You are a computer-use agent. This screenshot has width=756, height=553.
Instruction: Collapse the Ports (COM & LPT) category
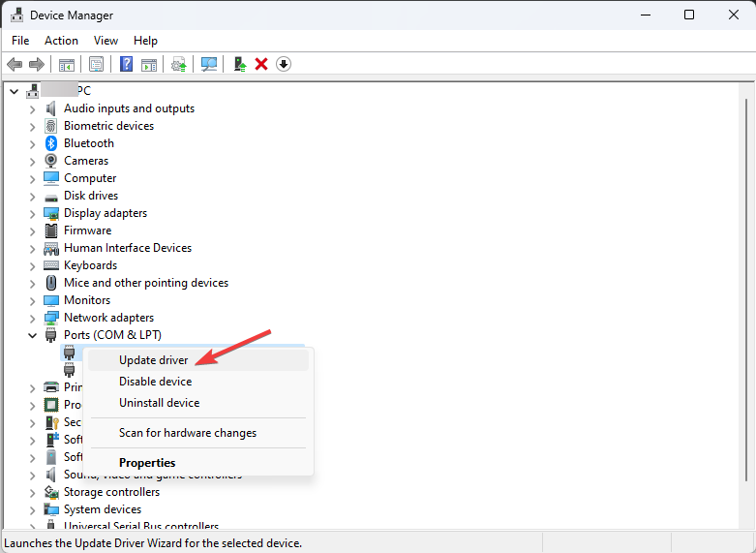click(x=32, y=335)
